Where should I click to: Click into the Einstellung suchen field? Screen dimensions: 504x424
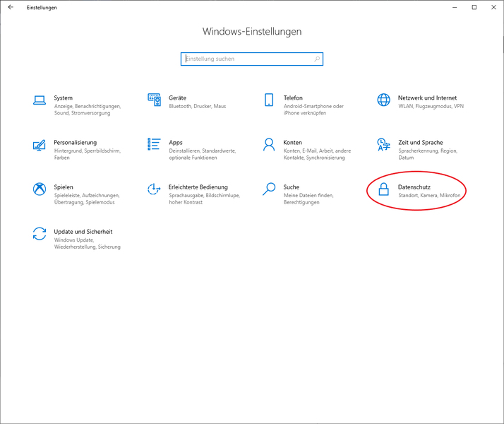point(252,59)
